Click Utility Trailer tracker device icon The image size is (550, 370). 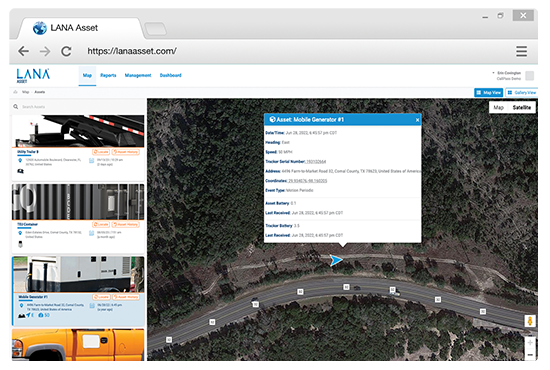pos(20,171)
